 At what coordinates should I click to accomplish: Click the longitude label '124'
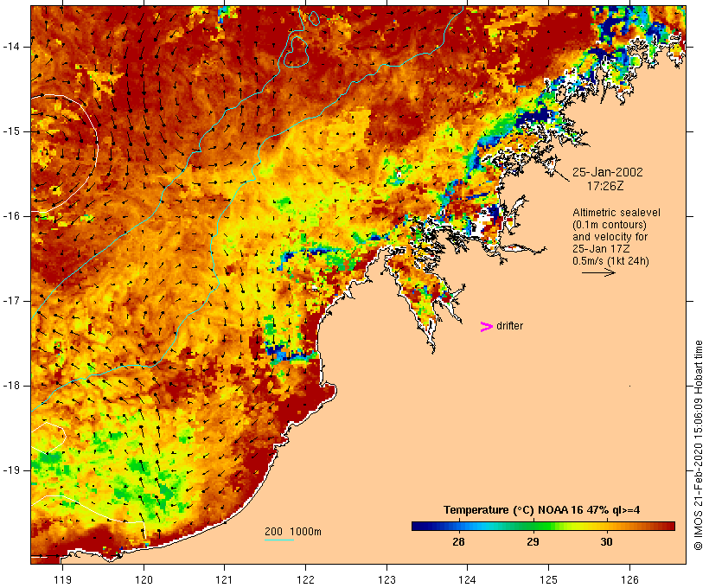tap(468, 579)
